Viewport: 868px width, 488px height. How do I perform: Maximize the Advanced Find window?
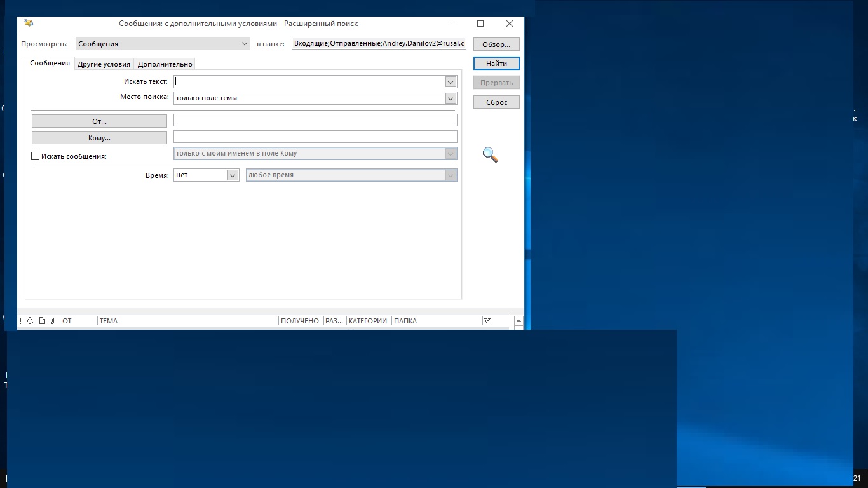[480, 24]
